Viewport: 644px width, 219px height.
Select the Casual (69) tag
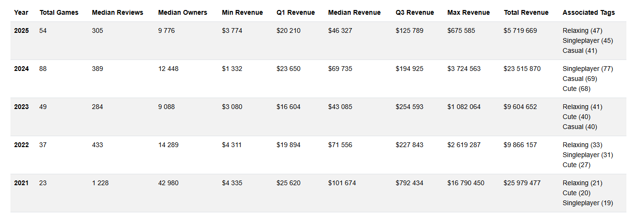point(579,79)
